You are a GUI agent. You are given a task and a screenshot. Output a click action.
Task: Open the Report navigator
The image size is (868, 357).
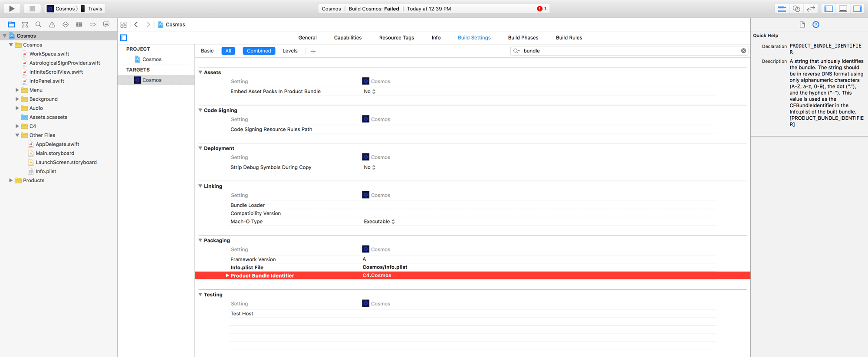(x=106, y=25)
